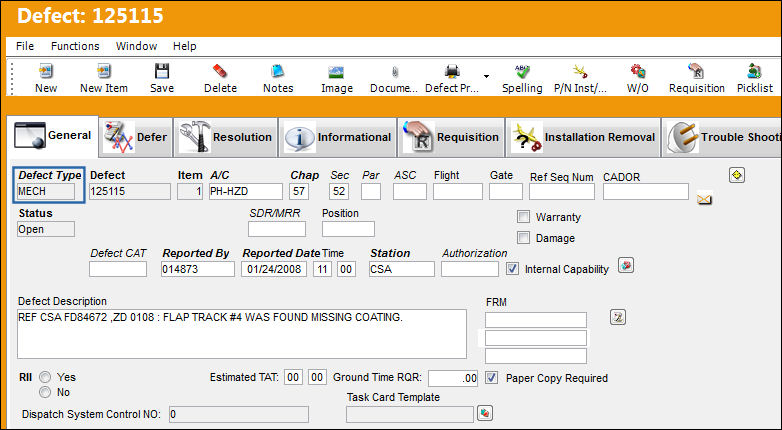Screen dimensions: 782x430
Task: Open the W/O toolbar icon
Action: pyautogui.click(x=637, y=71)
